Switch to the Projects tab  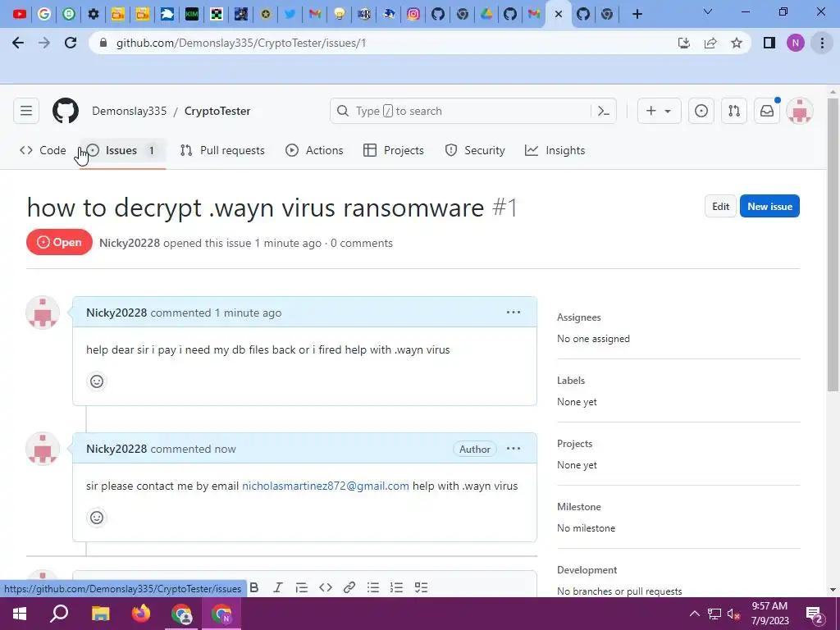point(394,151)
